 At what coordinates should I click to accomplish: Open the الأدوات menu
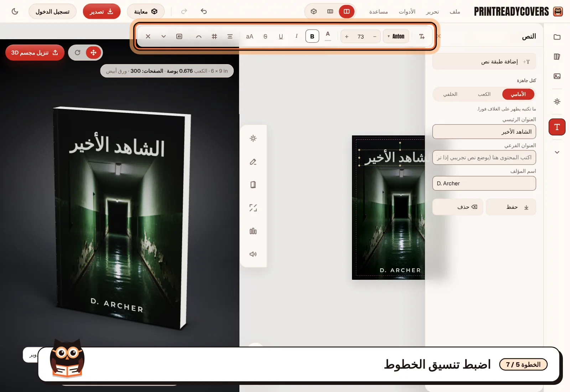click(407, 11)
